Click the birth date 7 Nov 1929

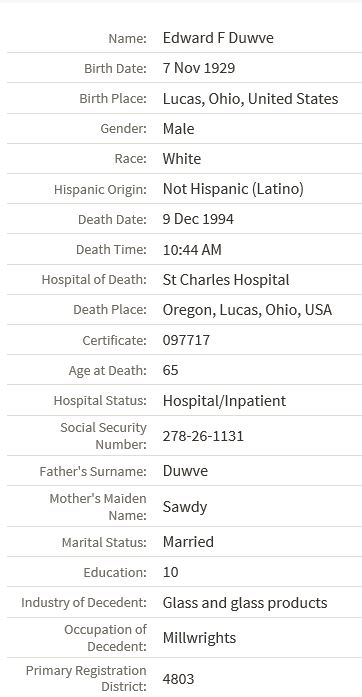(199, 68)
